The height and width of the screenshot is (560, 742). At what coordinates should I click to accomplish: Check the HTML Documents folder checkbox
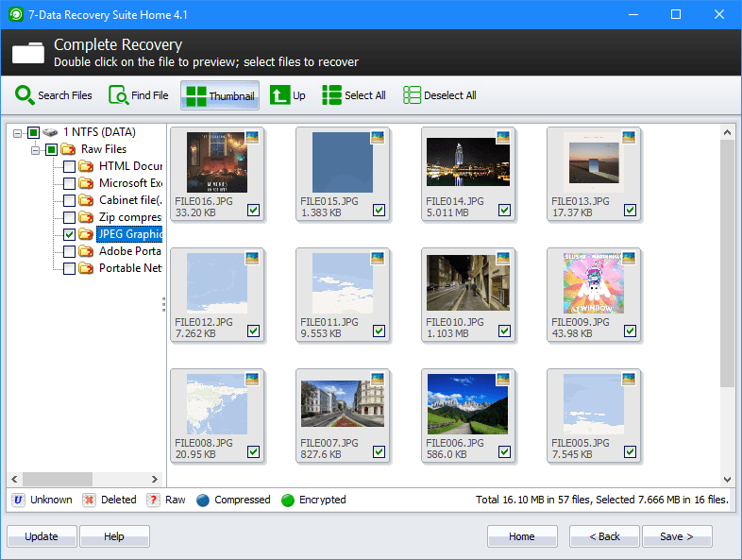69,166
